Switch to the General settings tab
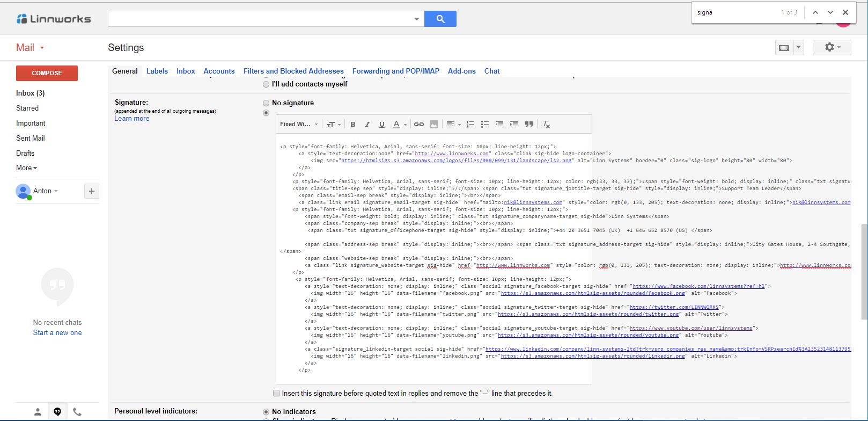This screenshot has height=421, width=868. [x=125, y=71]
